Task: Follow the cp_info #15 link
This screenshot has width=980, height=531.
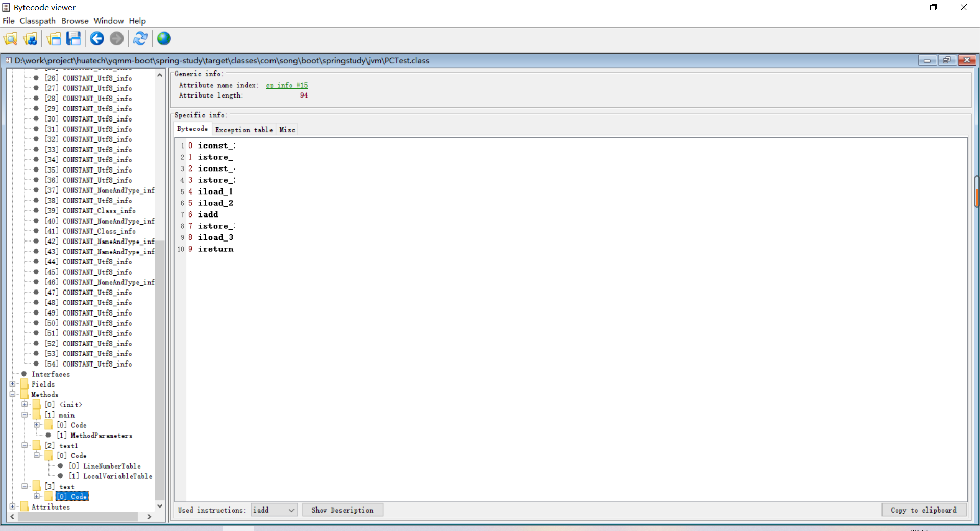Action: coord(287,85)
